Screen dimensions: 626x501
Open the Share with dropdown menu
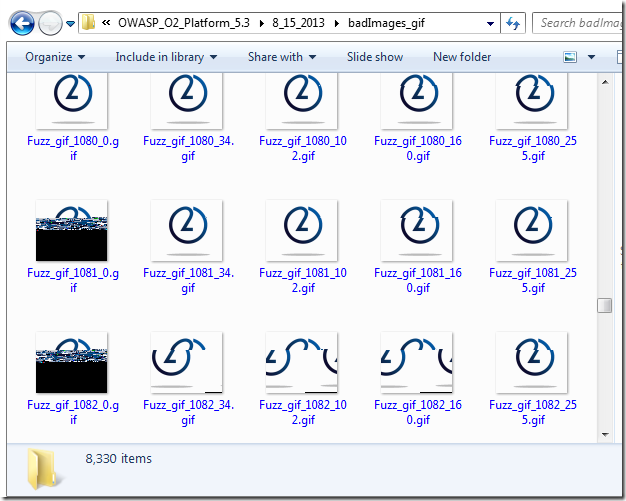tap(281, 57)
